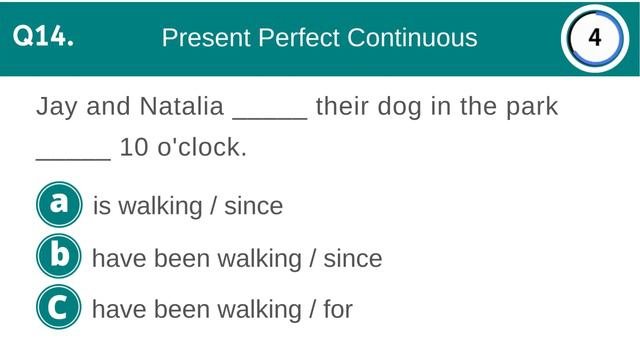640x360 pixels.
Task: Select answer circle a
Action: pyautogui.click(x=59, y=204)
